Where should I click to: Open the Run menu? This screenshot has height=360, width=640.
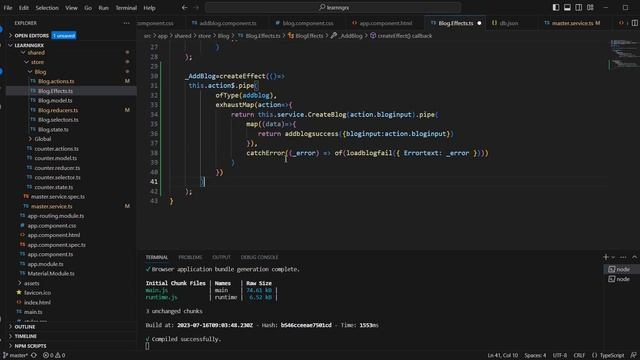103,8
